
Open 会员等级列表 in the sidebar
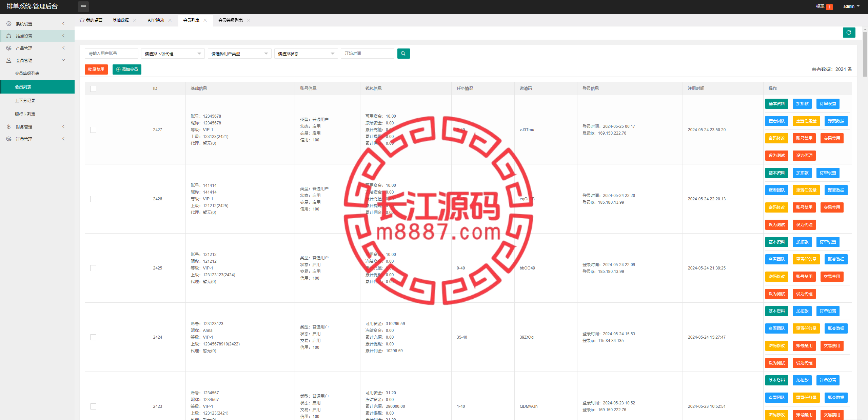tap(37, 73)
